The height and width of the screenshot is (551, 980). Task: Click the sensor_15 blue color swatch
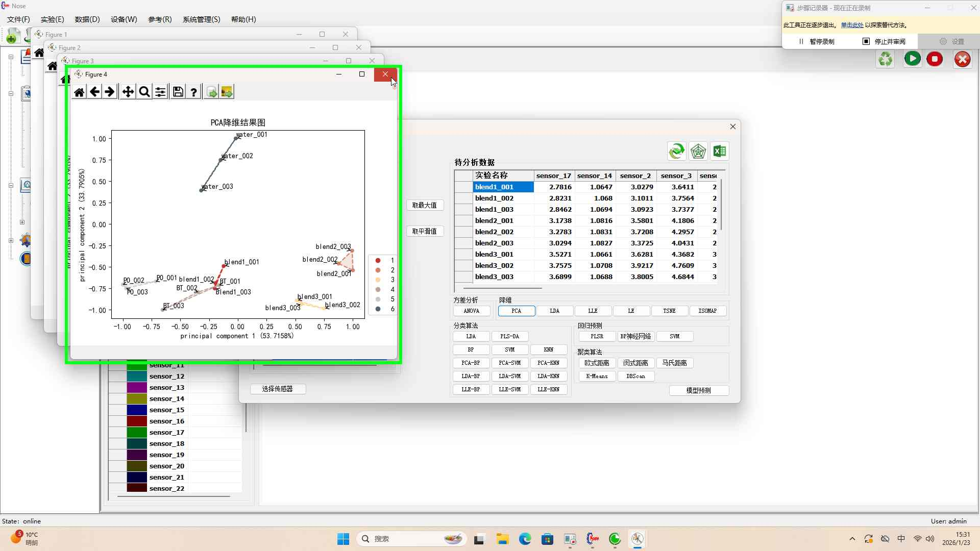click(137, 410)
